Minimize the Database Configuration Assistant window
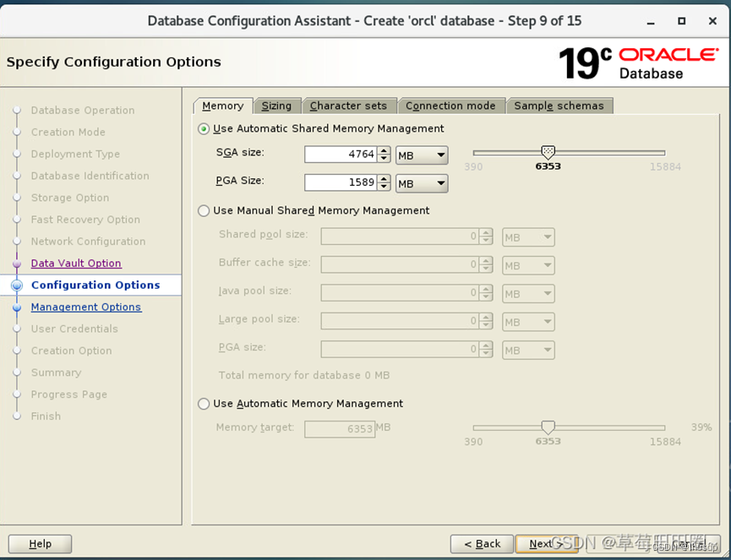 pos(651,21)
